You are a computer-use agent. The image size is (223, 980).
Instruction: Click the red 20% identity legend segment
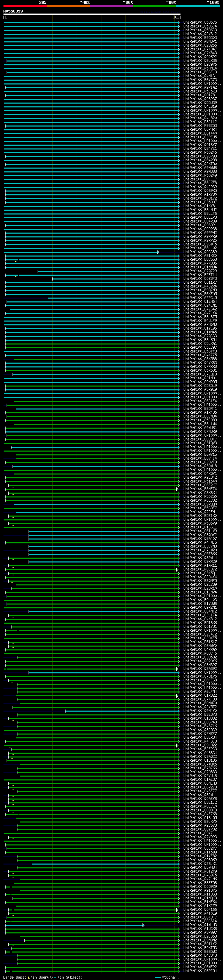25,6
